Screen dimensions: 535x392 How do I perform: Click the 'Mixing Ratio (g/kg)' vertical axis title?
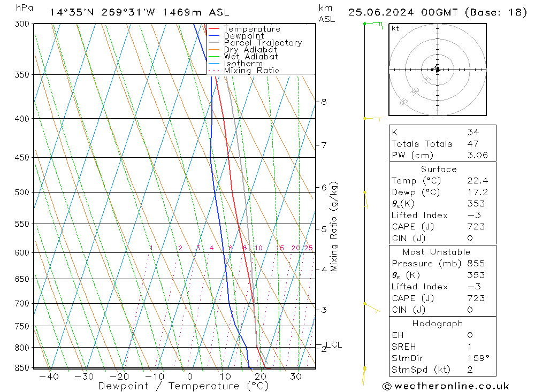[x=334, y=227]
